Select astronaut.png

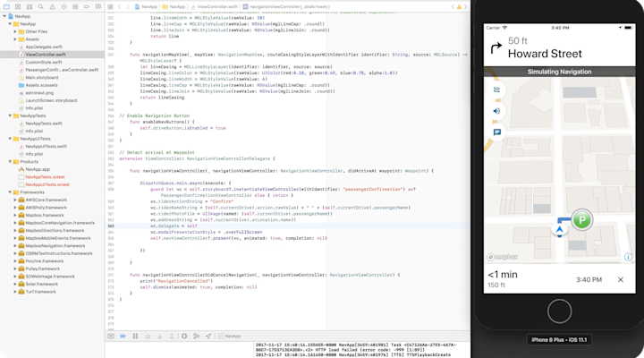point(39,92)
